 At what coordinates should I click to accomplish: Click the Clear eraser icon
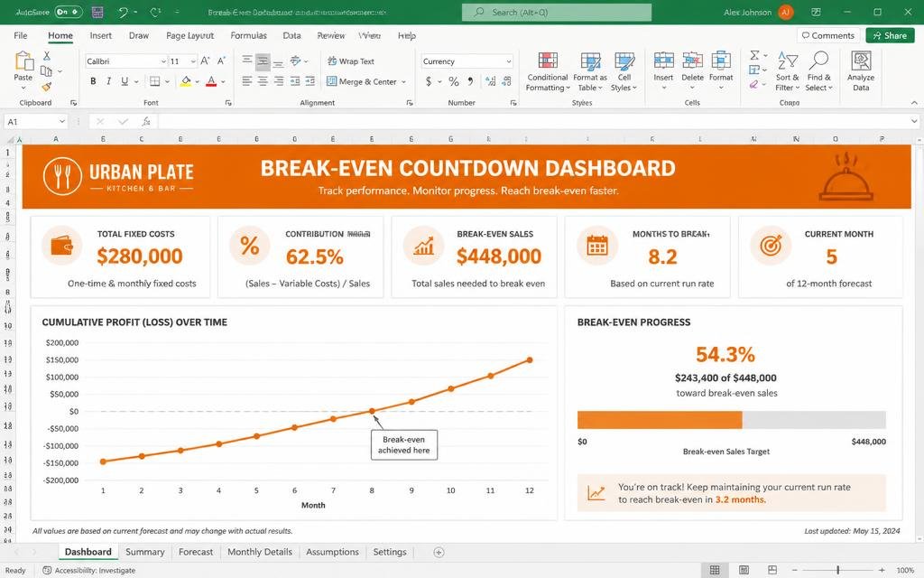point(753,85)
